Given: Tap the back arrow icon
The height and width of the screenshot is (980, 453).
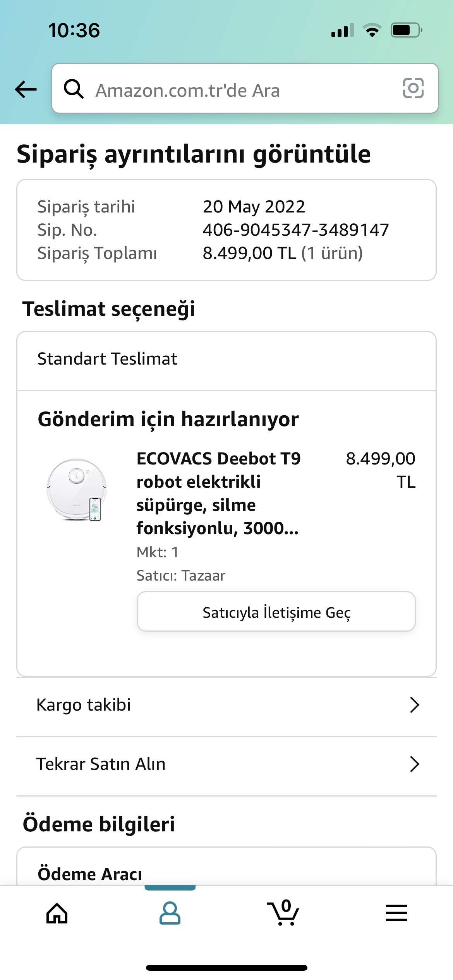Looking at the screenshot, I should tap(26, 89).
